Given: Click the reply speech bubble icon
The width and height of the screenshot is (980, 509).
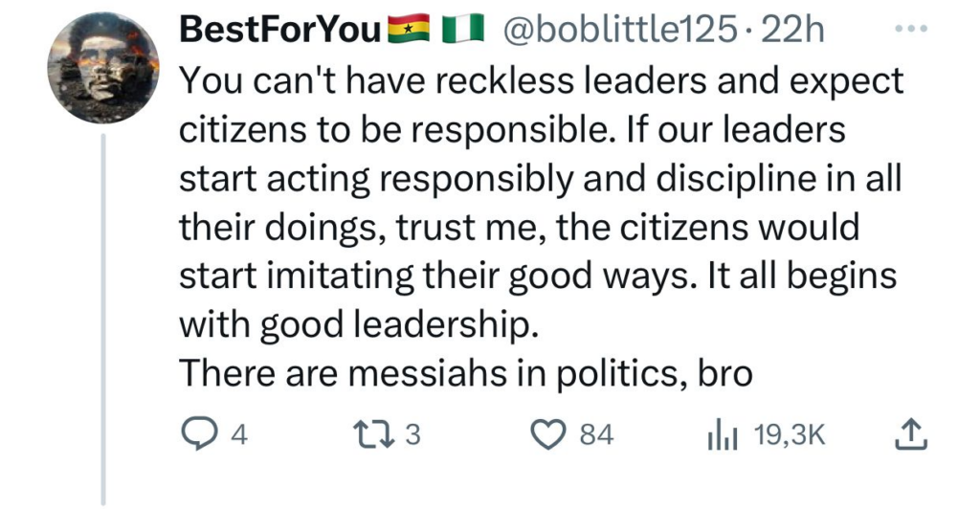Looking at the screenshot, I should point(198,435).
